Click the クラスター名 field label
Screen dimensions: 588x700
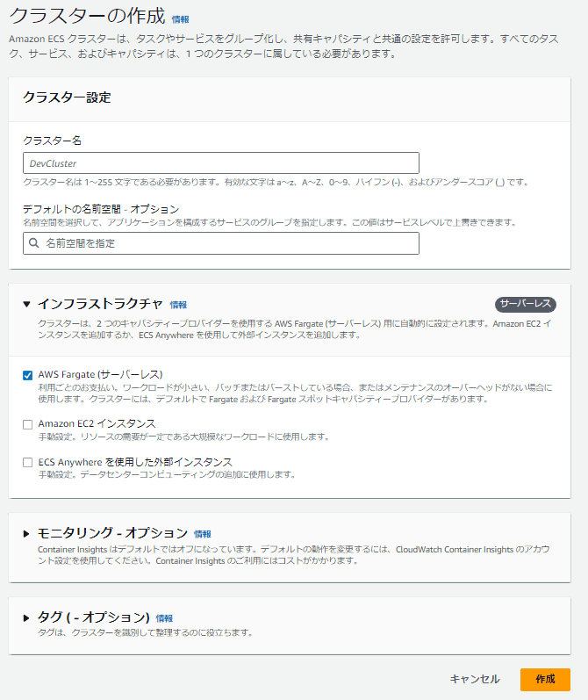pos(52,141)
